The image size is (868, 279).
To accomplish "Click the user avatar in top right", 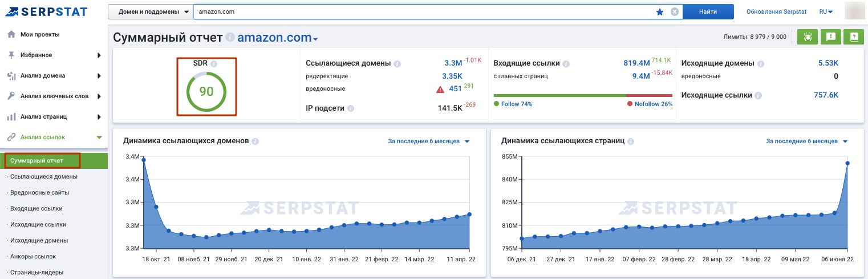I will (854, 11).
